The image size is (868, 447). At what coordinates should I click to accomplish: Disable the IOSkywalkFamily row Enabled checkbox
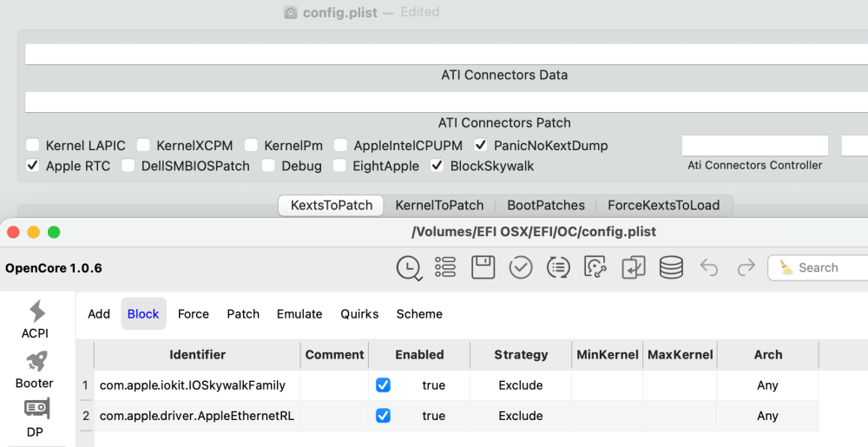383,385
